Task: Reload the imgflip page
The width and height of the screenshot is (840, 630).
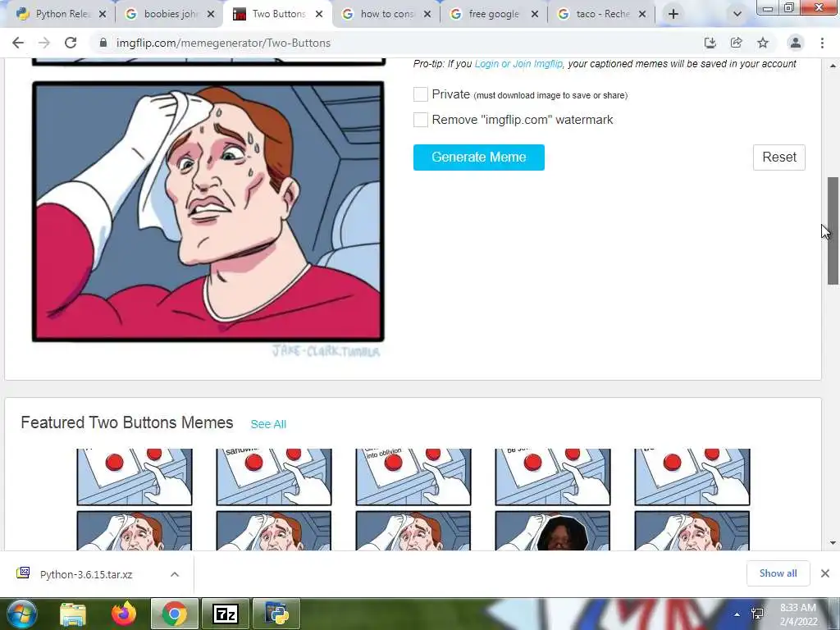Action: [x=71, y=43]
